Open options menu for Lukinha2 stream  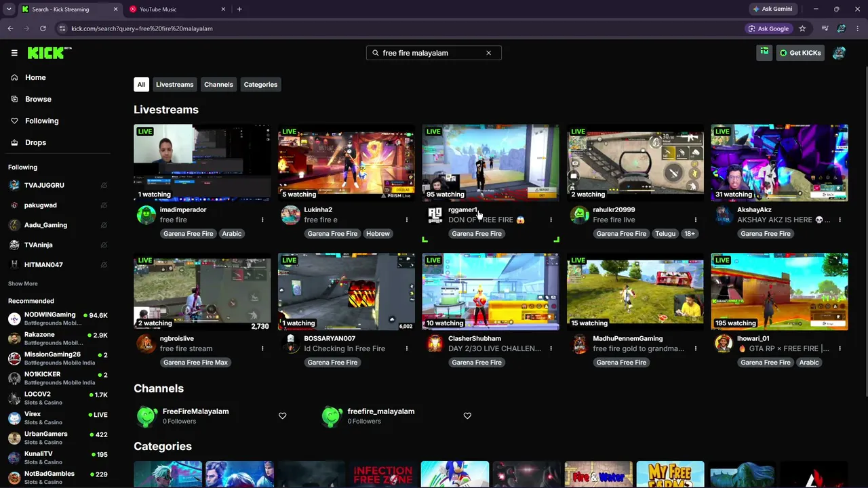407,220
